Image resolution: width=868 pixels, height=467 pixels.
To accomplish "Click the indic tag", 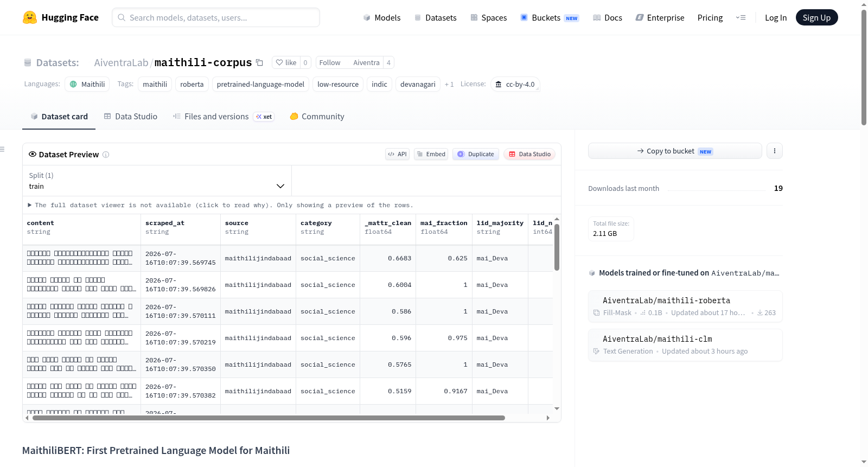I will (x=379, y=84).
